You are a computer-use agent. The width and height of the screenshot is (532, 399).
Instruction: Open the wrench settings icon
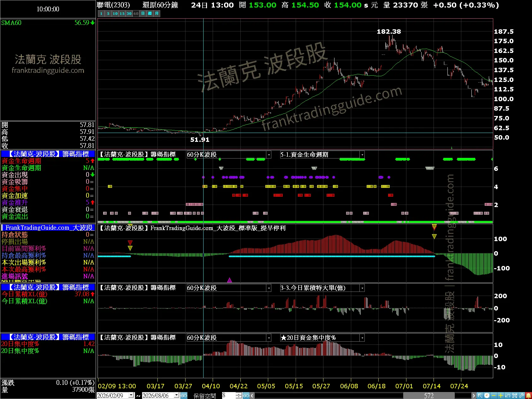tap(521, 396)
